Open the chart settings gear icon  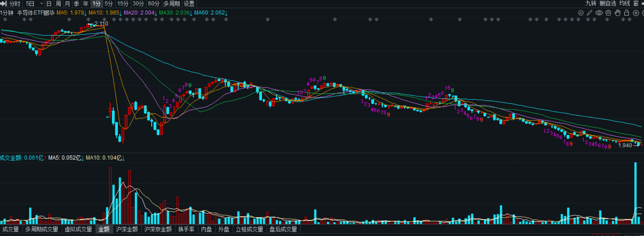581,13
